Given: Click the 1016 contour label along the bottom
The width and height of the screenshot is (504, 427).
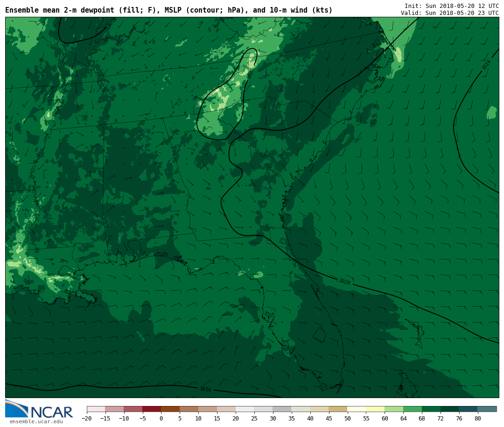Looking at the screenshot, I should point(206,389).
